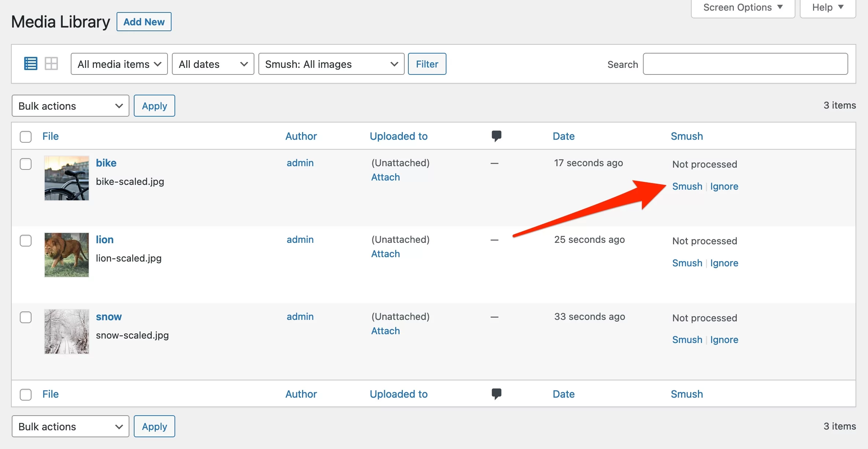Toggle the select-all files checkbox
The height and width of the screenshot is (449, 868).
26,136
